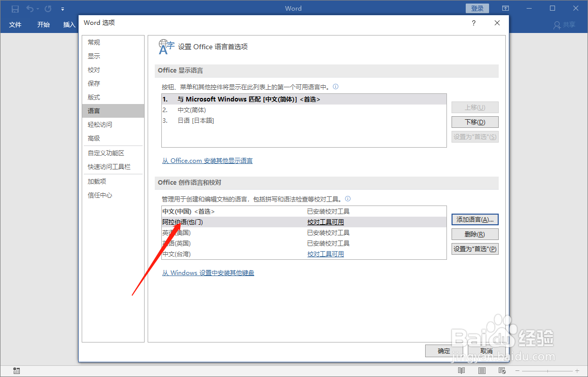Select the 高级 category
588x377 pixels.
pos(113,139)
